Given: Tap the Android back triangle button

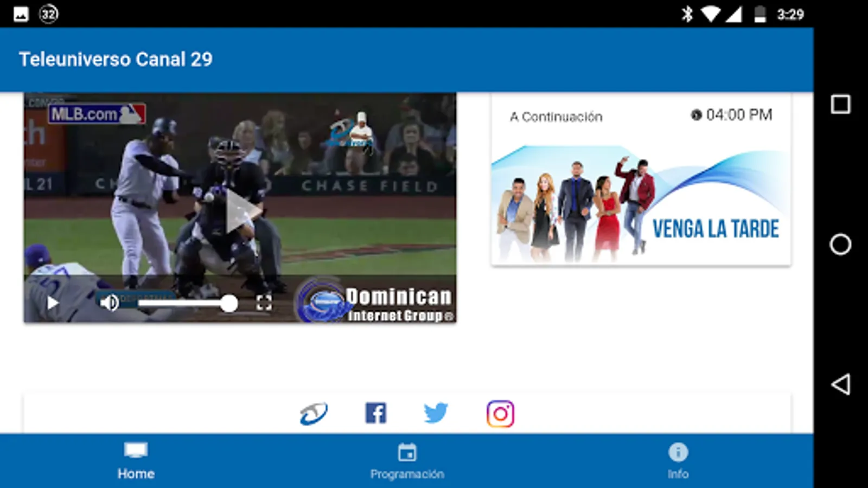Looking at the screenshot, I should pos(840,384).
